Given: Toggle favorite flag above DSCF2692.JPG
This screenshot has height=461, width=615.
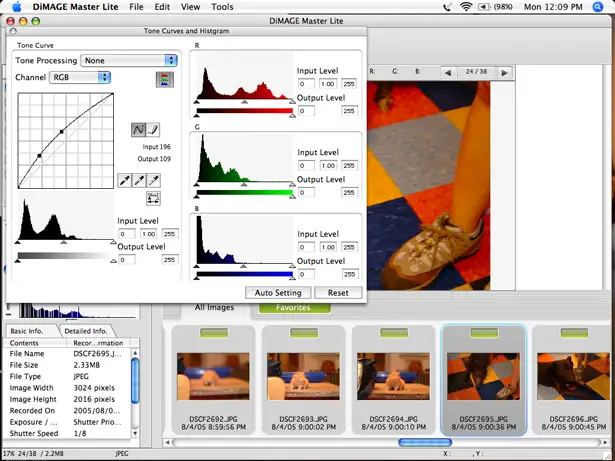Looking at the screenshot, I should [x=214, y=333].
